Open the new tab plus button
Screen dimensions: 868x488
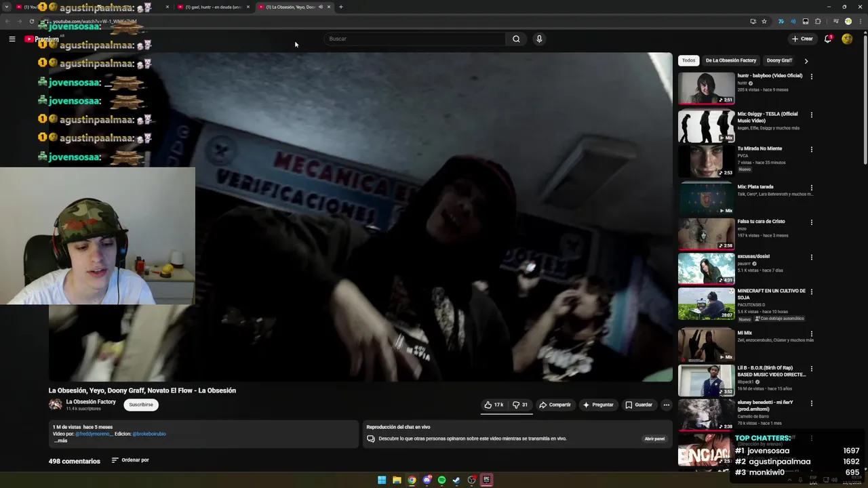click(340, 7)
